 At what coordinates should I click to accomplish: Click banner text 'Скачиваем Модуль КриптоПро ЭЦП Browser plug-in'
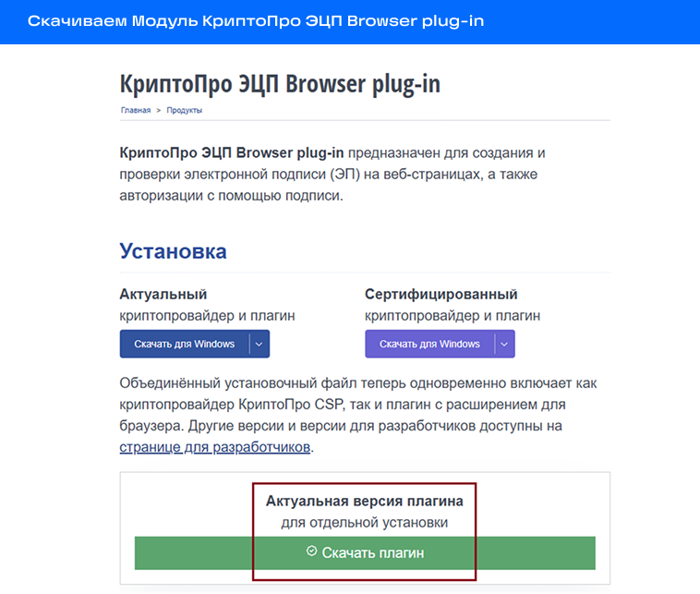(256, 21)
